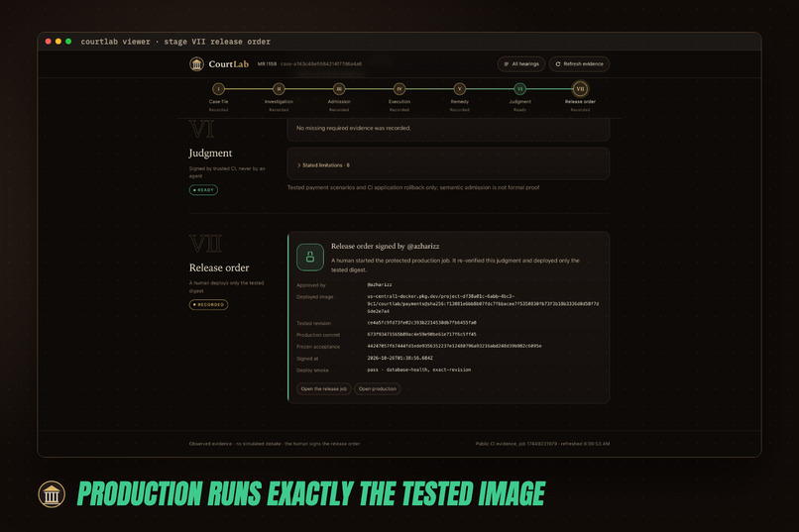Click the READY status badge
This screenshot has width=799, height=532.
pos(203,190)
